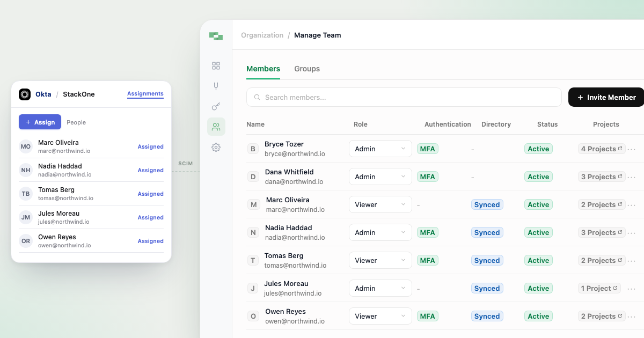Click the People filter in Okta panel
The height and width of the screenshot is (338, 644).
pos(76,122)
